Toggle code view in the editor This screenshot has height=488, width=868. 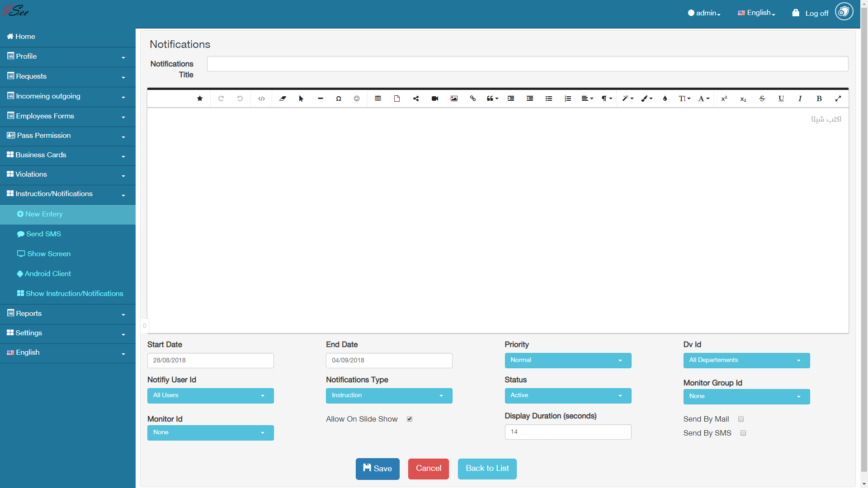click(x=261, y=99)
